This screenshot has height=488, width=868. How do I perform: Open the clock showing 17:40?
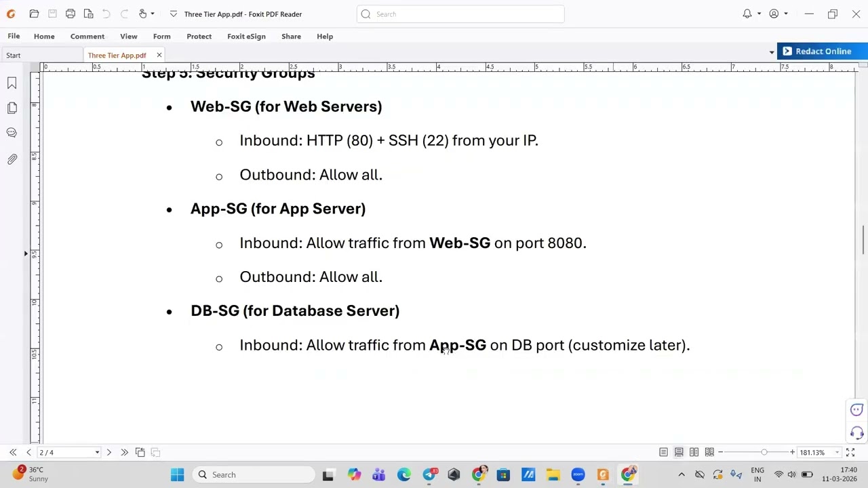[839, 474]
